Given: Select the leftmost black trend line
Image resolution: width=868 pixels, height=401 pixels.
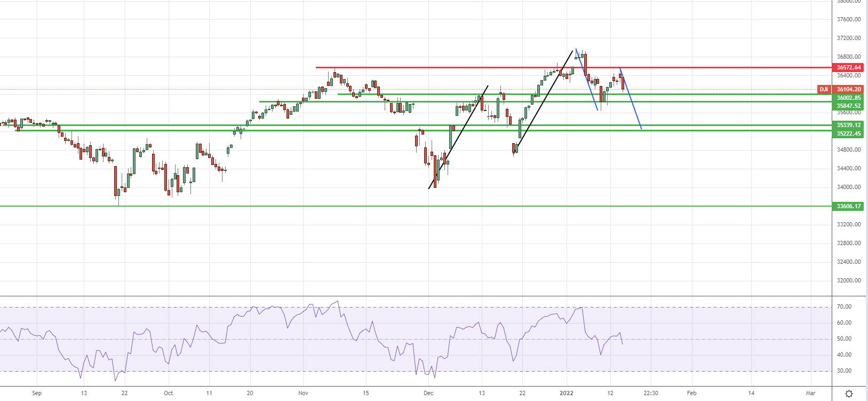Looking at the screenshot, I should coord(458,138).
